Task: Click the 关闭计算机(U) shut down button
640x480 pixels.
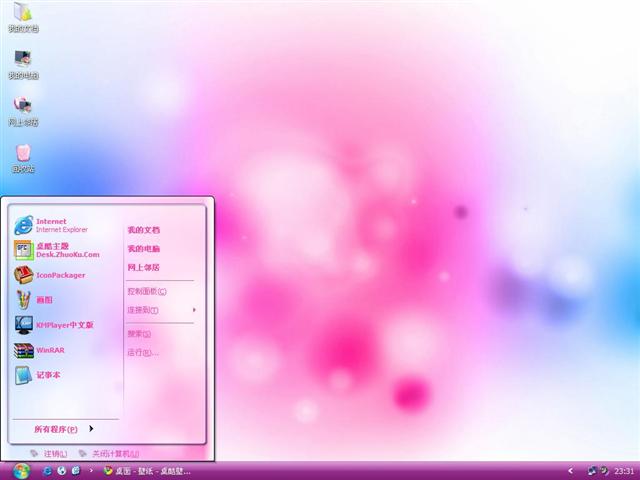Action: 109,453
